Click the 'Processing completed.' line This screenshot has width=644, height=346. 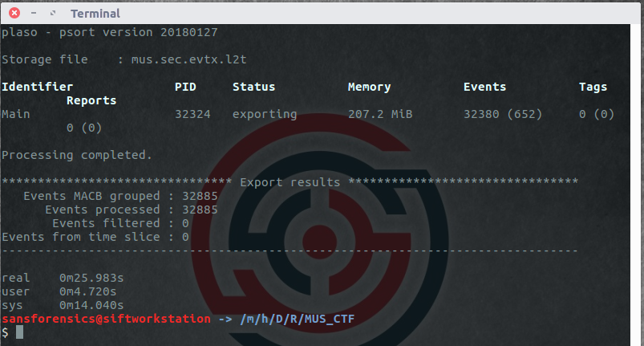point(77,155)
